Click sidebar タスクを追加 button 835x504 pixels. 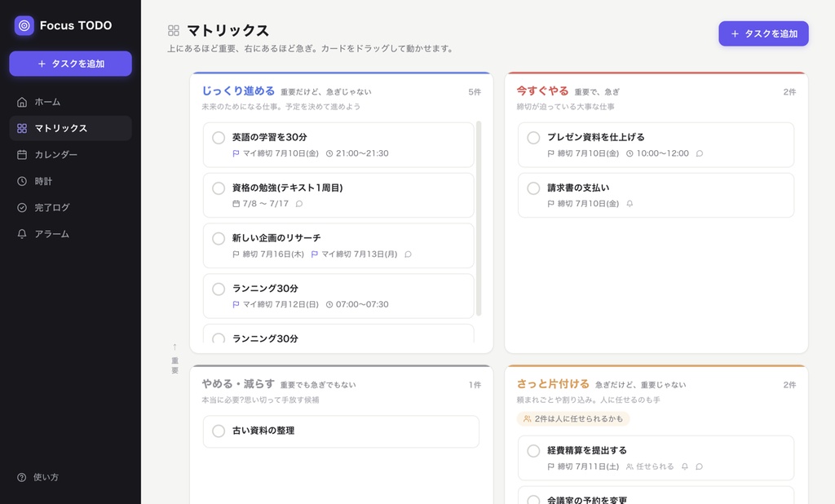[70, 64]
